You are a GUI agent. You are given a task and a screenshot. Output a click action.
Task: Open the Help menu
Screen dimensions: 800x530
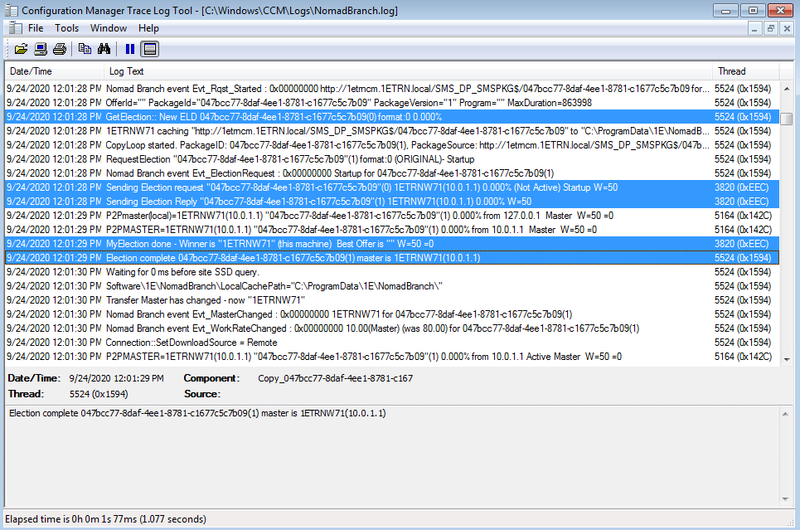pyautogui.click(x=149, y=28)
